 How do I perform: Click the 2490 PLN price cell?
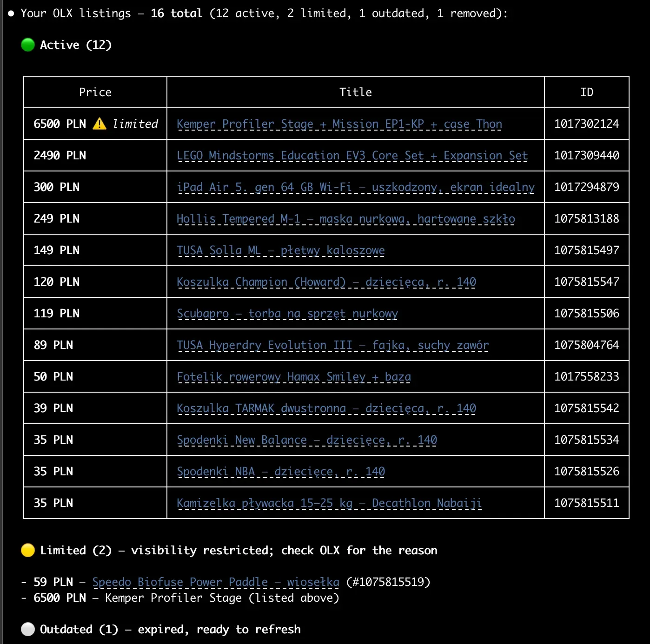[95, 155]
